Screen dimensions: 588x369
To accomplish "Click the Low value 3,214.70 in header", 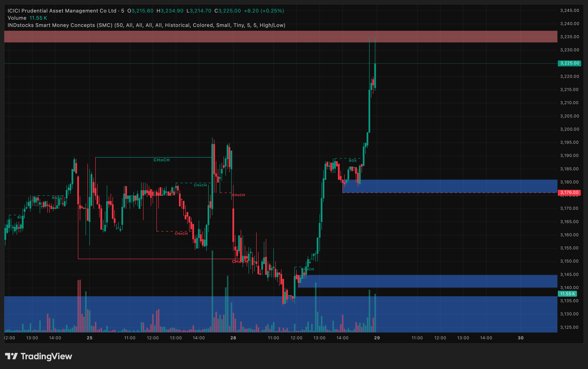I will 200,11.
